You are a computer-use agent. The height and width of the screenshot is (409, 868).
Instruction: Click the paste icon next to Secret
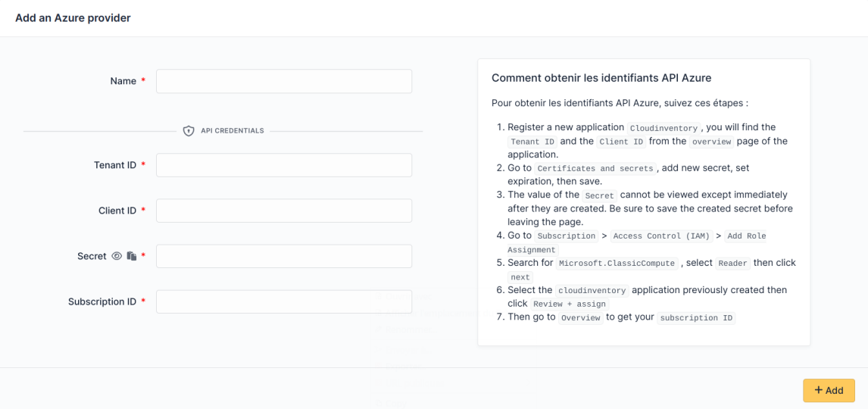(x=131, y=256)
